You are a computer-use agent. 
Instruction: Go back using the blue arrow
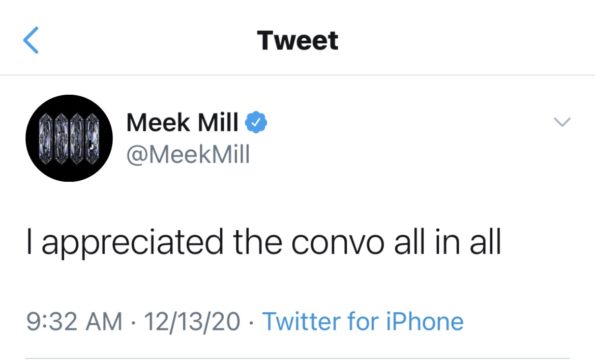pyautogui.click(x=31, y=40)
